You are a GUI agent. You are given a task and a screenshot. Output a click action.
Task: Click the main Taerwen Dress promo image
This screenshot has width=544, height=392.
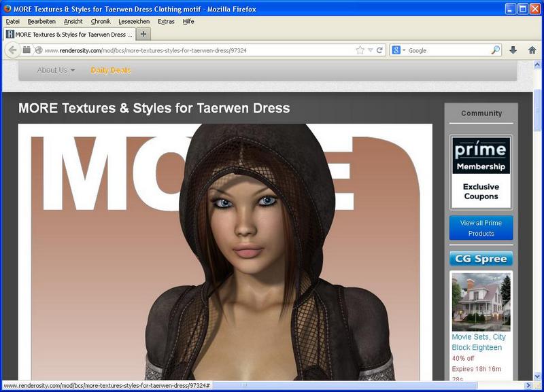(225, 252)
